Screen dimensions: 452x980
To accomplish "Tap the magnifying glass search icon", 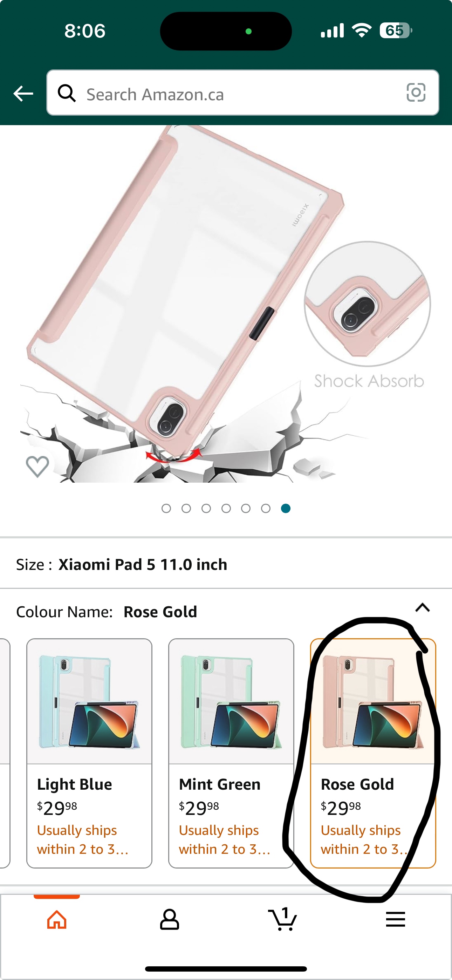I will pos(67,93).
